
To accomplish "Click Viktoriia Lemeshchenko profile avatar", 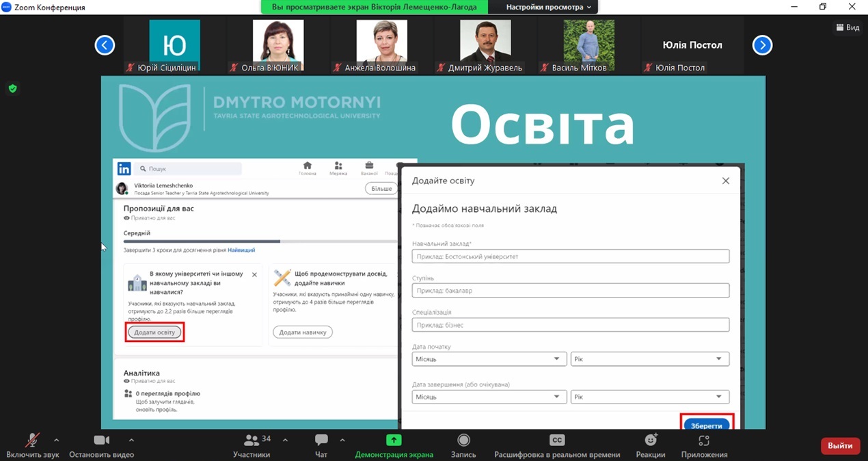I will tap(122, 189).
